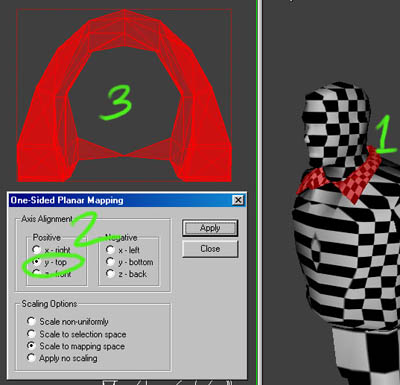Screen dimensions: 400x385
Task: Select the 'x - left' radio button
Action: point(110,249)
